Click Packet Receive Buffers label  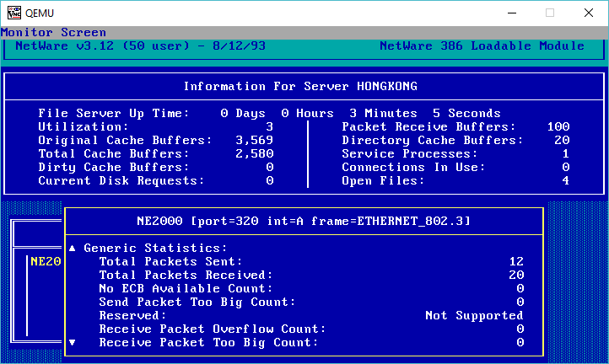(x=428, y=127)
